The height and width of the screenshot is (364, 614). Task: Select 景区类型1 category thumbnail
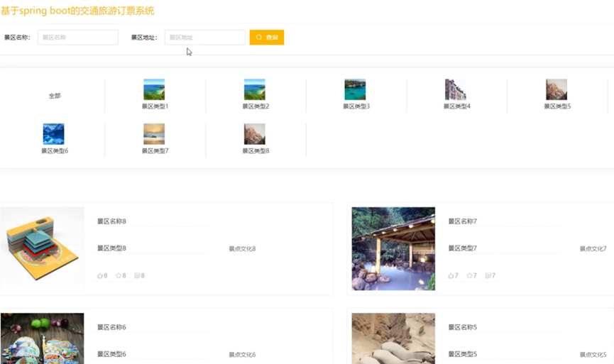154,89
